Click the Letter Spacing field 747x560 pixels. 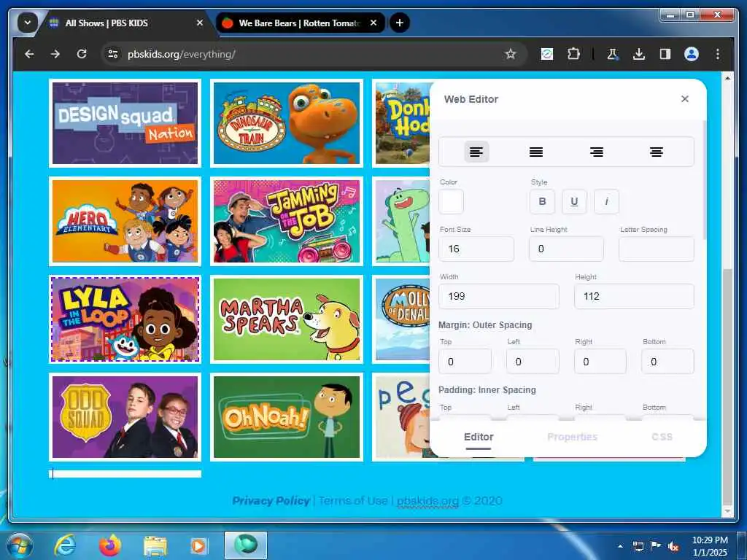click(656, 249)
